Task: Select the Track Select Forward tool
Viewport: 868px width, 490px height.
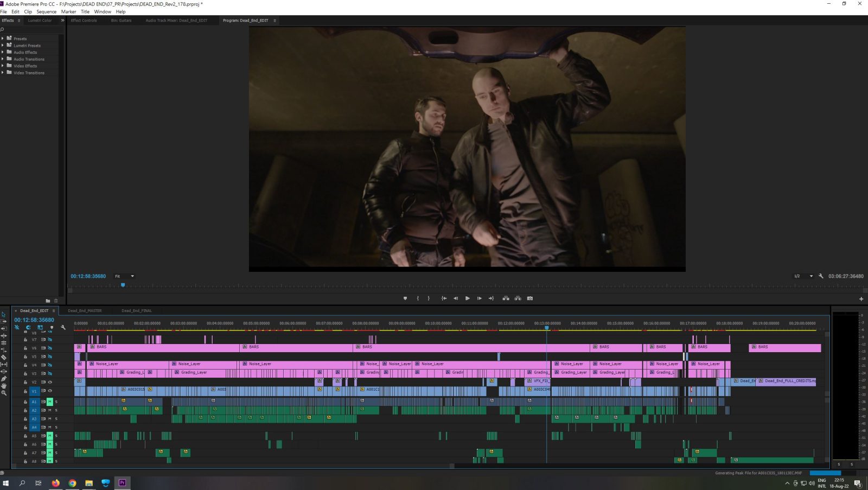Action: tap(4, 321)
